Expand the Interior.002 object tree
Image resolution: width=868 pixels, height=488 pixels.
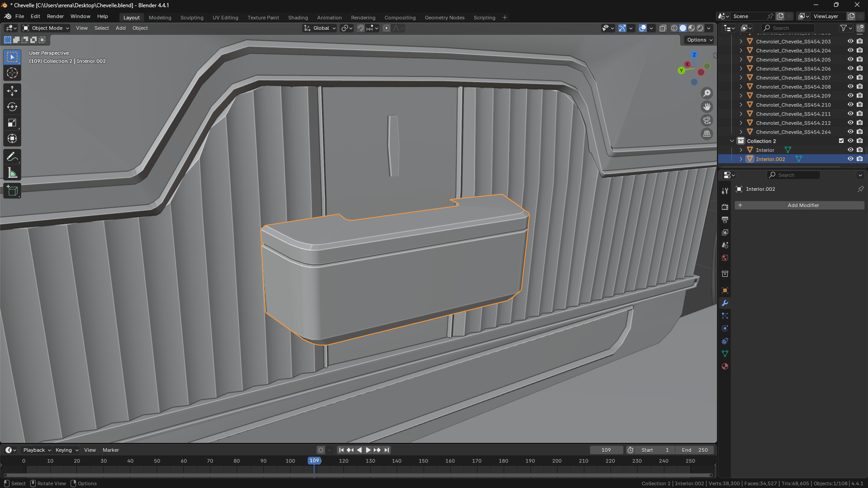click(741, 159)
